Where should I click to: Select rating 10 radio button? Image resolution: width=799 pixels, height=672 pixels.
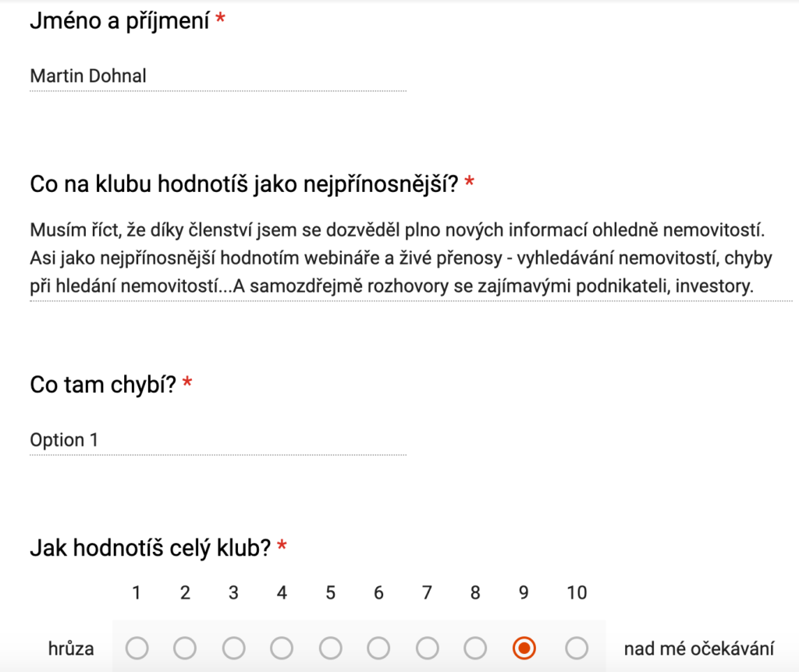click(x=577, y=649)
